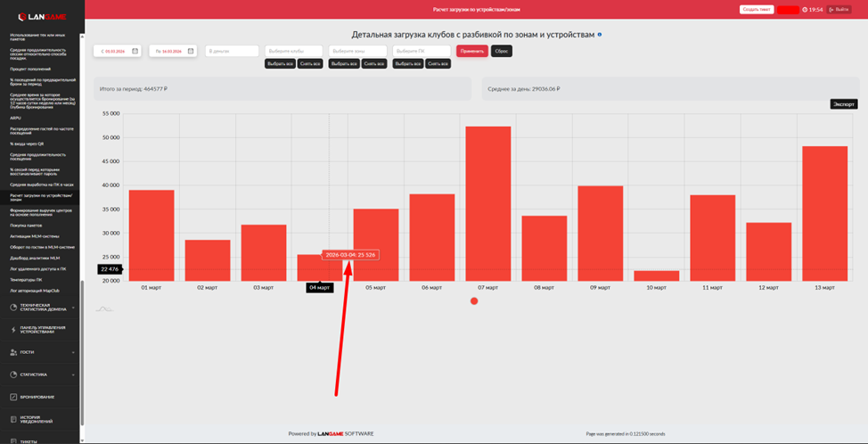The width and height of the screenshot is (868, 444).
Task: Open calendar icon in start date field
Action: point(135,52)
